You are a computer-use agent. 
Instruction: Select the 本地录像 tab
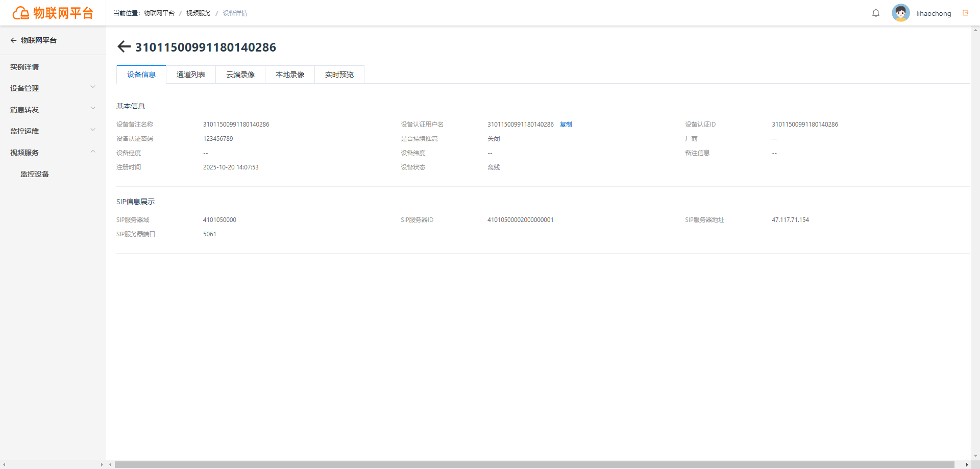[x=290, y=75]
